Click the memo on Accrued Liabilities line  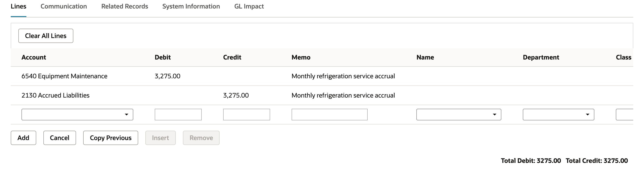point(343,95)
